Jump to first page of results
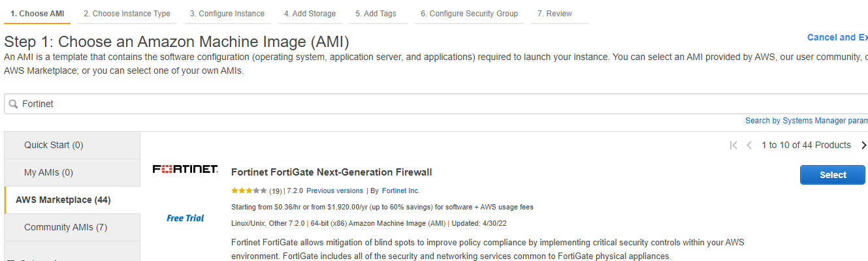Viewport: 868px width, 261px height. coord(733,145)
